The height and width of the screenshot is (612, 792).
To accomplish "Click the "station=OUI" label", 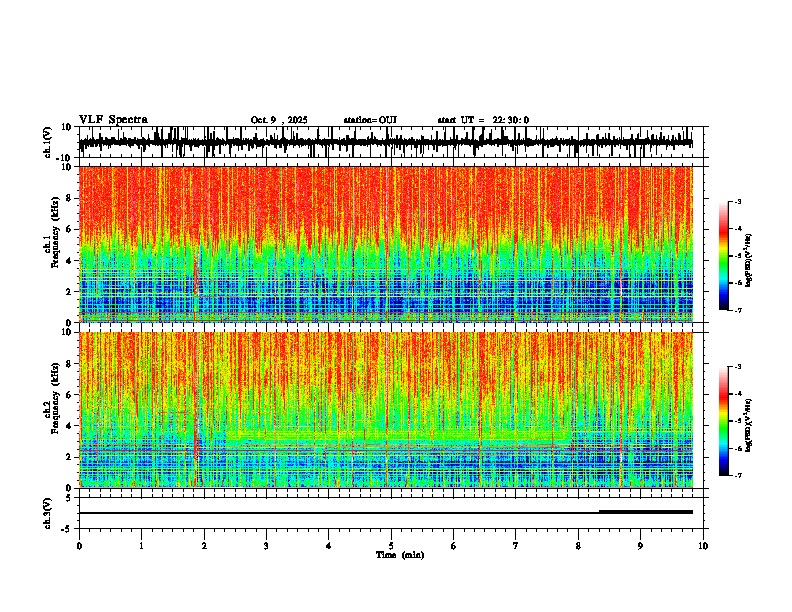I will (x=370, y=120).
